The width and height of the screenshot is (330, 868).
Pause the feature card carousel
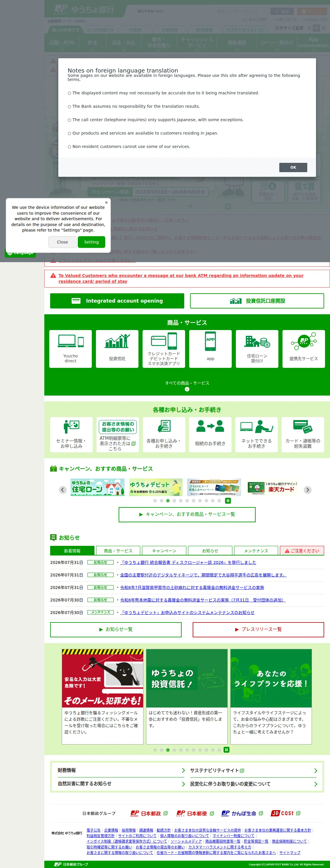click(x=227, y=750)
